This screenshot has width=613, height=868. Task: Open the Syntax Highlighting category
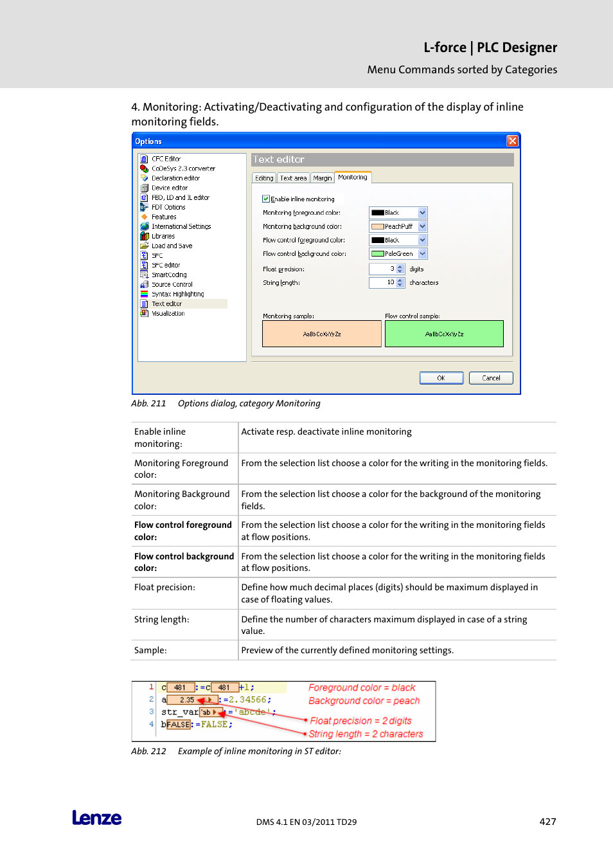click(178, 294)
